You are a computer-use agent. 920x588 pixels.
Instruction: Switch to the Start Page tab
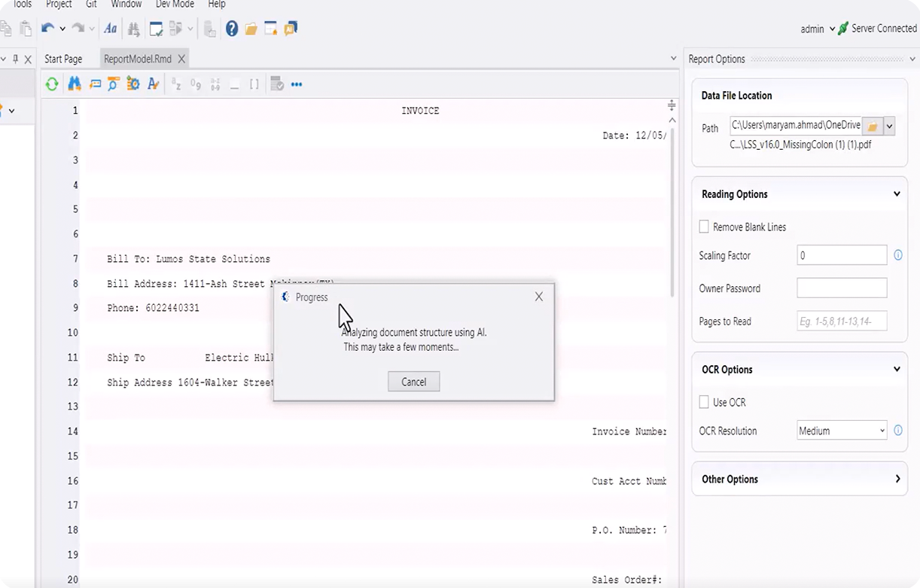[63, 59]
